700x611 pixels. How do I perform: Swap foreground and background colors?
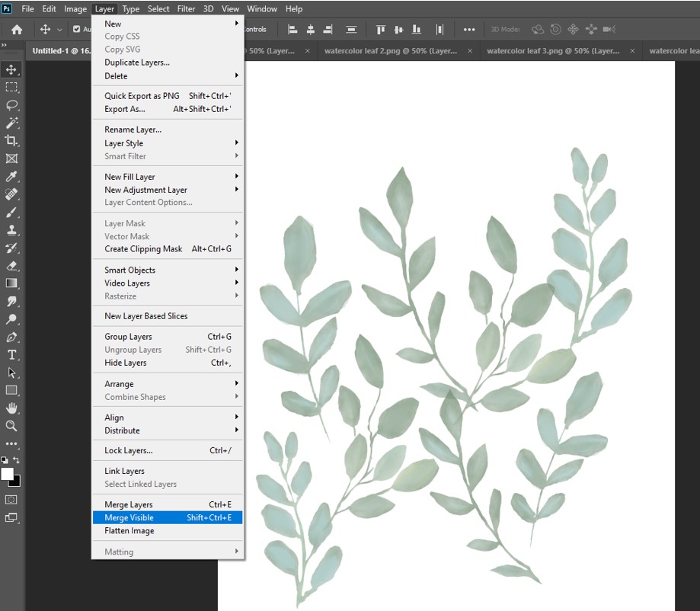coord(17,460)
